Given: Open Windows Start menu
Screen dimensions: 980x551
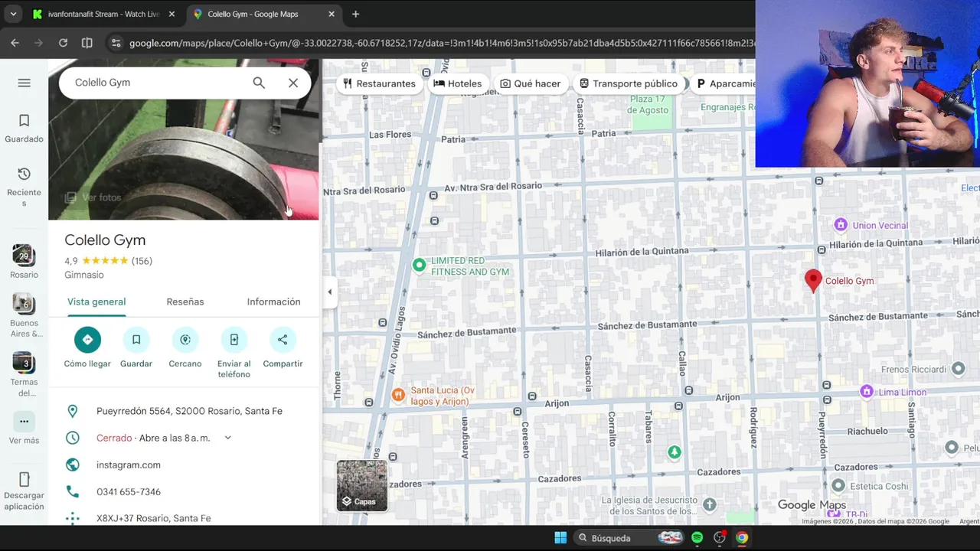Looking at the screenshot, I should pyautogui.click(x=560, y=537).
